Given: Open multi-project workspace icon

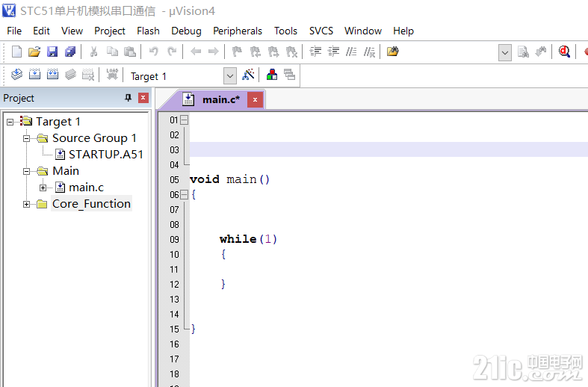Looking at the screenshot, I should click(x=289, y=75).
